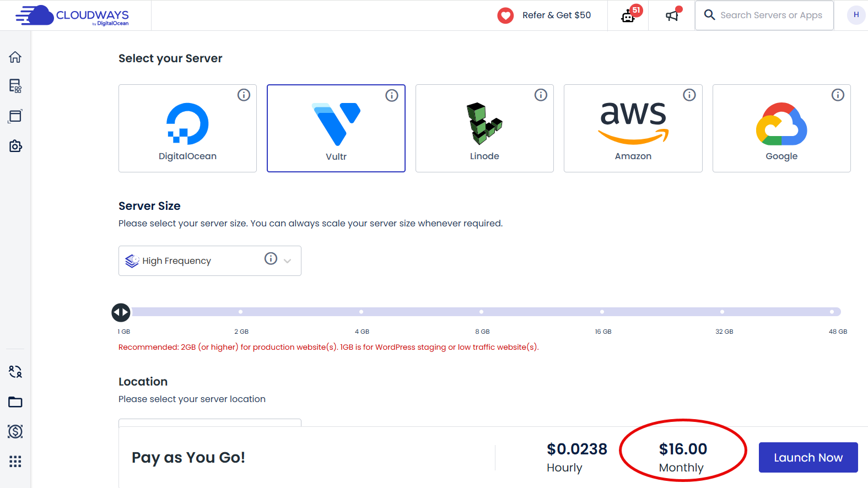Click the Launch Now button

(x=808, y=457)
